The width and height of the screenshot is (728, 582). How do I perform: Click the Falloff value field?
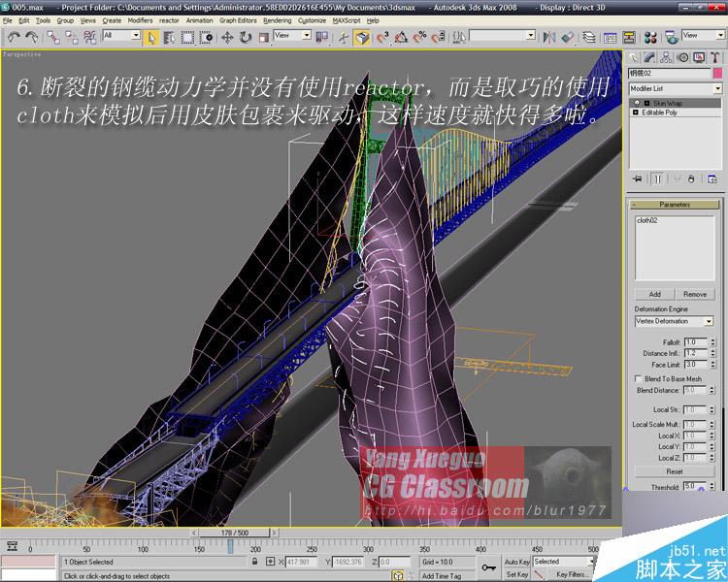coord(695,342)
